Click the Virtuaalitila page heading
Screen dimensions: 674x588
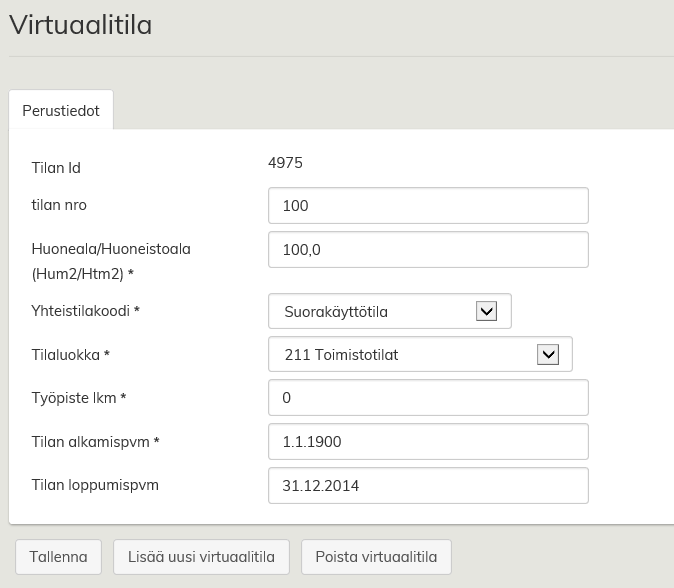pos(81,26)
